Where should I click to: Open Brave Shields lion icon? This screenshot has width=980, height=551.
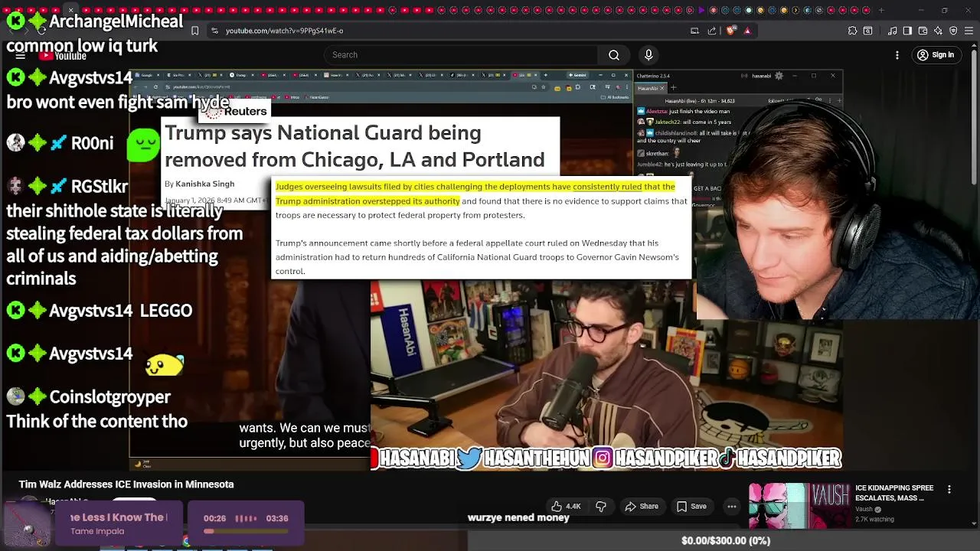[x=730, y=31]
